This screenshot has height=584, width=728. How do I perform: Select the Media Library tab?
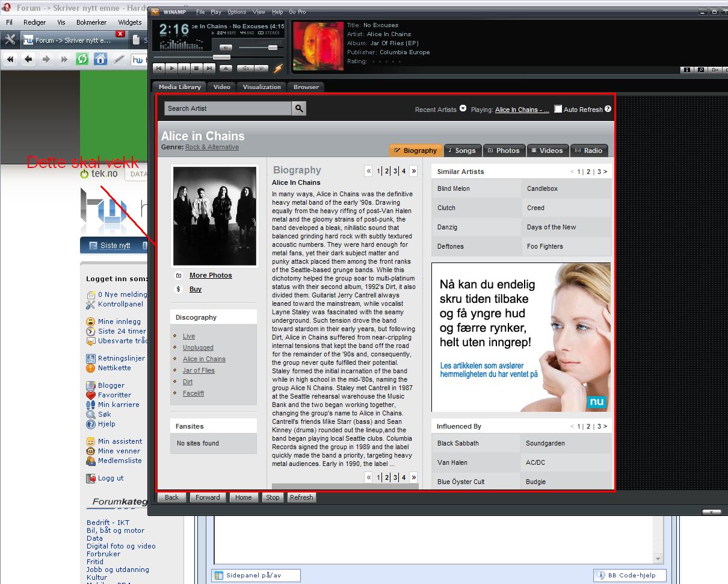(179, 87)
